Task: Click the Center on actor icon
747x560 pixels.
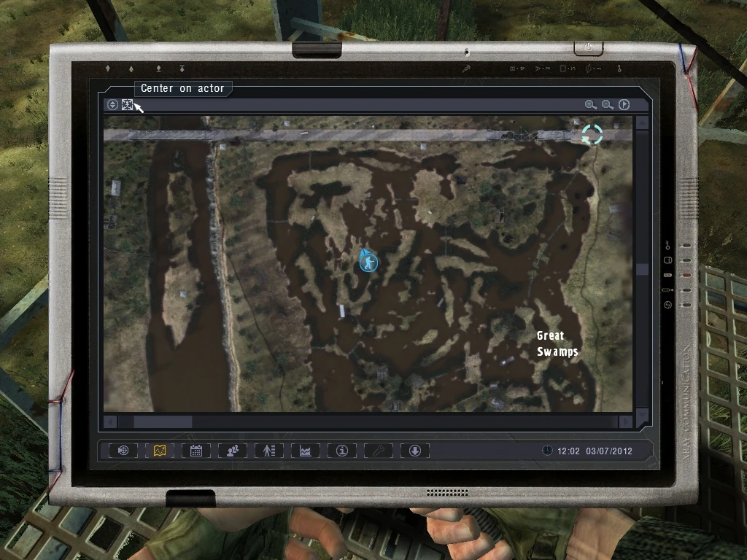Action: coord(127,105)
